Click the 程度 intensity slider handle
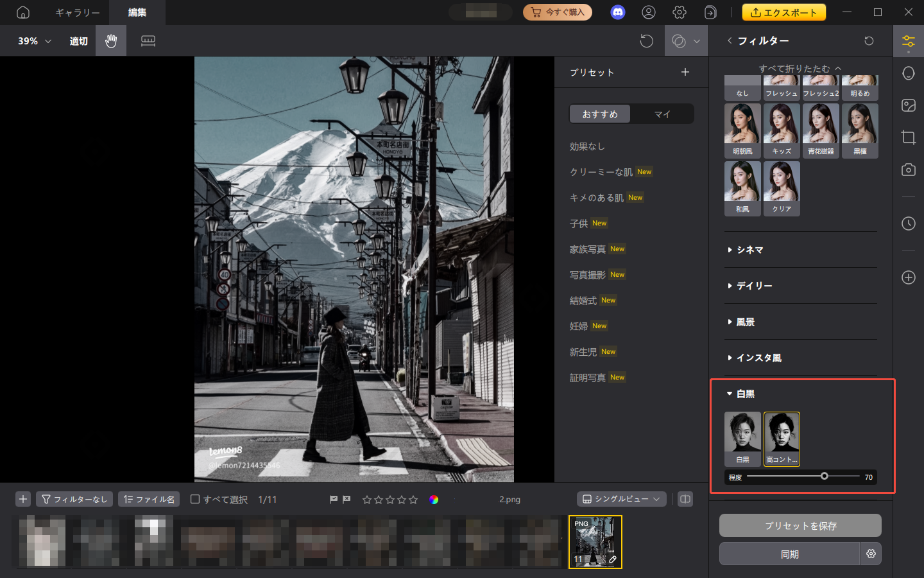The image size is (924, 578). click(x=824, y=477)
